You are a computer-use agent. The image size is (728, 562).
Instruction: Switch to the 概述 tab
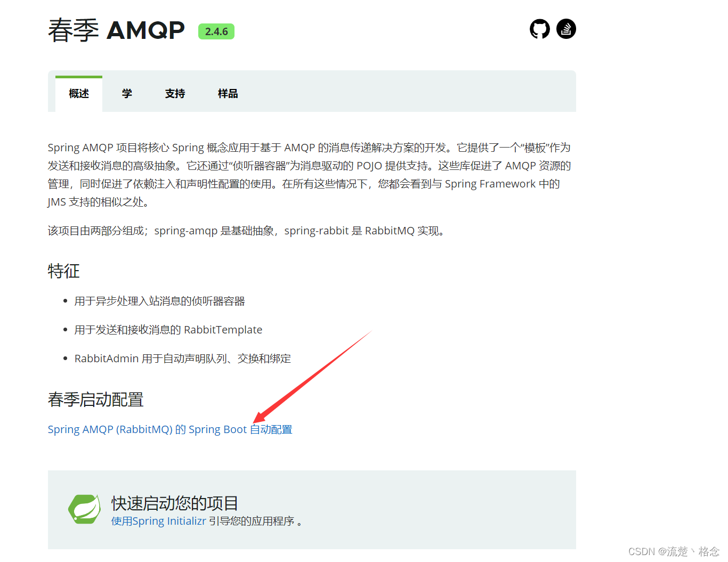(78, 93)
